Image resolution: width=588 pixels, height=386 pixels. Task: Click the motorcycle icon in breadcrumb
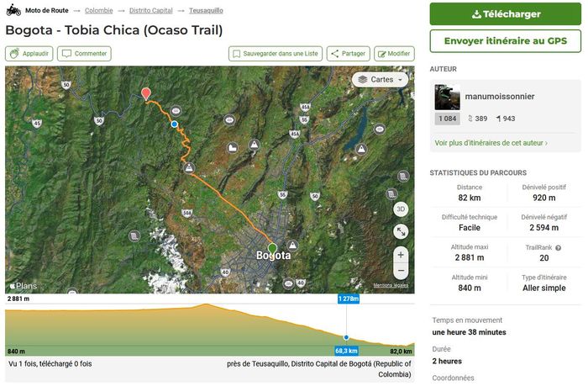(13, 10)
